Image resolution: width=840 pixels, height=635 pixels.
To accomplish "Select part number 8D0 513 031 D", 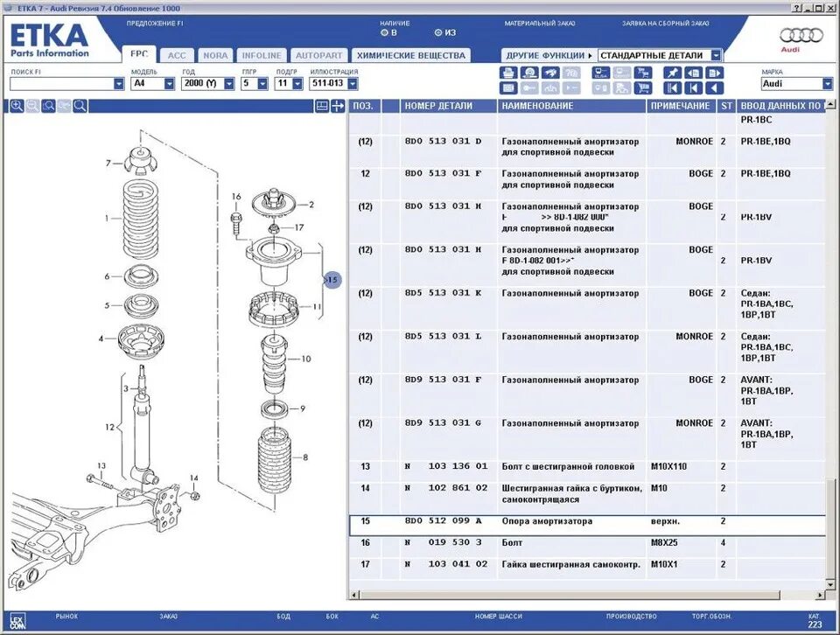I will 444,142.
